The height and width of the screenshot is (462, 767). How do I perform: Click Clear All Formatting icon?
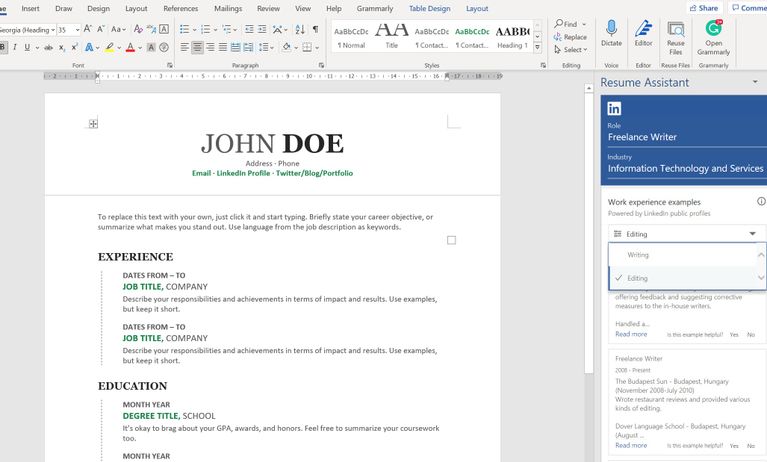click(138, 29)
